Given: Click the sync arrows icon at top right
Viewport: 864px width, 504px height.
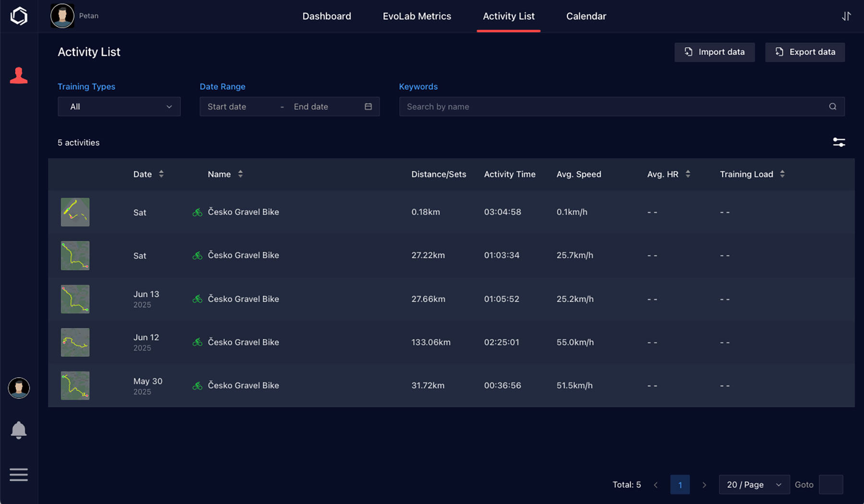Looking at the screenshot, I should [x=846, y=16].
